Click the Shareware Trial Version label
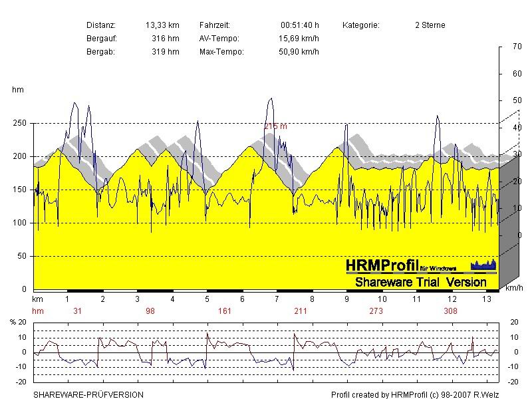This screenshot has width=532, height=399. coord(420,282)
